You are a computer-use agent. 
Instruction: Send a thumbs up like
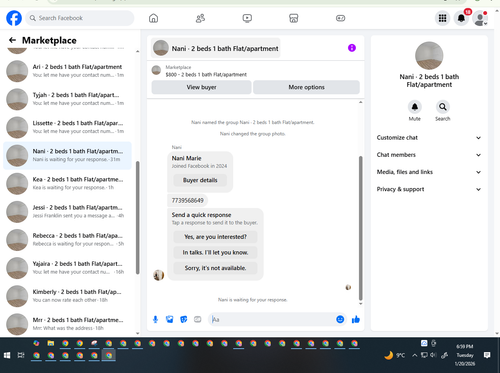click(x=356, y=320)
